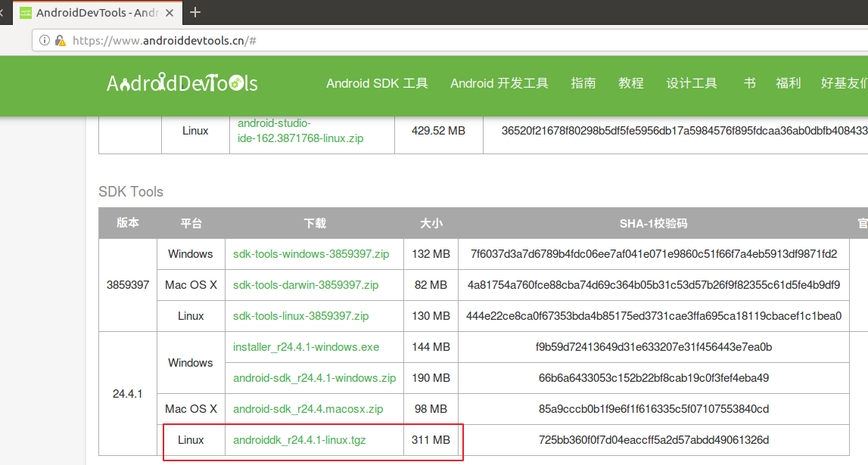Open the 指南 menu item
The height and width of the screenshot is (465, 868).
pos(583,83)
